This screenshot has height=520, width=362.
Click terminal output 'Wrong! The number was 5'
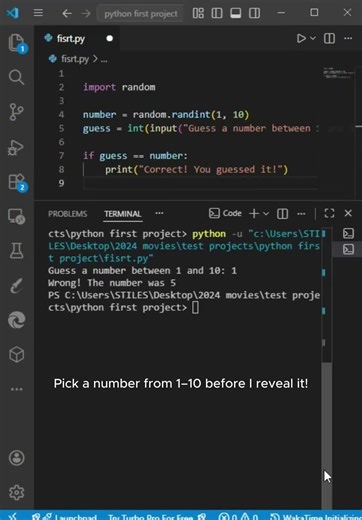click(x=112, y=283)
